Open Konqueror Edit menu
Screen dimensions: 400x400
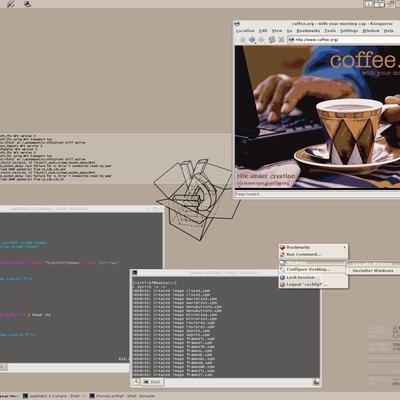tap(263, 31)
